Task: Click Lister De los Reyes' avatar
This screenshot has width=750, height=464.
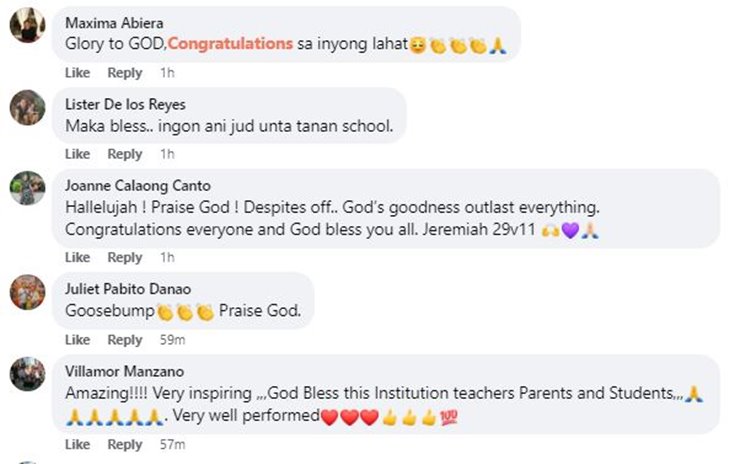Action: point(27,107)
